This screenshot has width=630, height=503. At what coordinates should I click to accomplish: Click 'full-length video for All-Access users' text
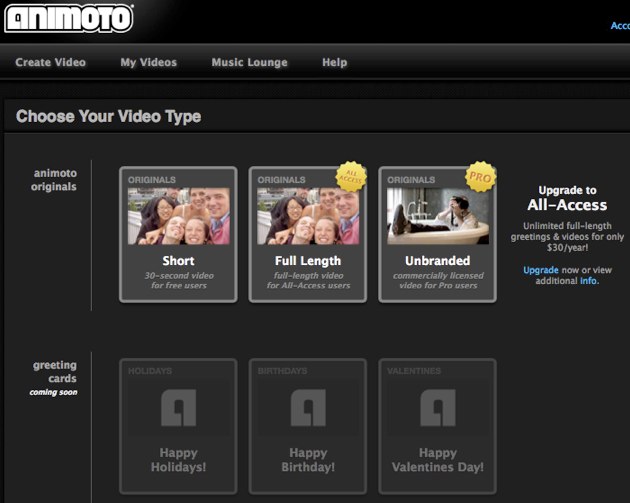click(x=308, y=280)
